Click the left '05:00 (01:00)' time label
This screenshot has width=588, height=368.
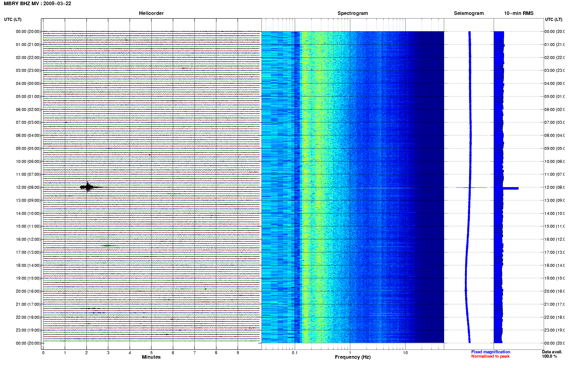pos(28,96)
